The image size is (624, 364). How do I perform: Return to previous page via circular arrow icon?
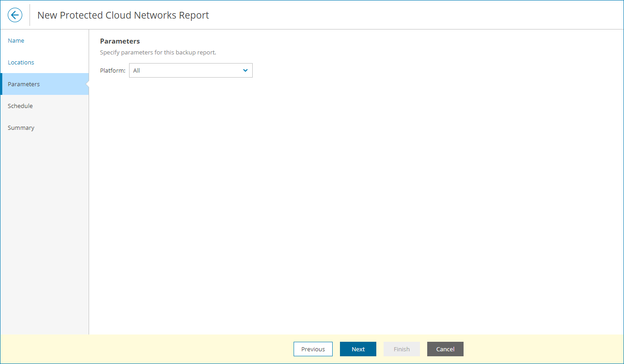pos(15,15)
